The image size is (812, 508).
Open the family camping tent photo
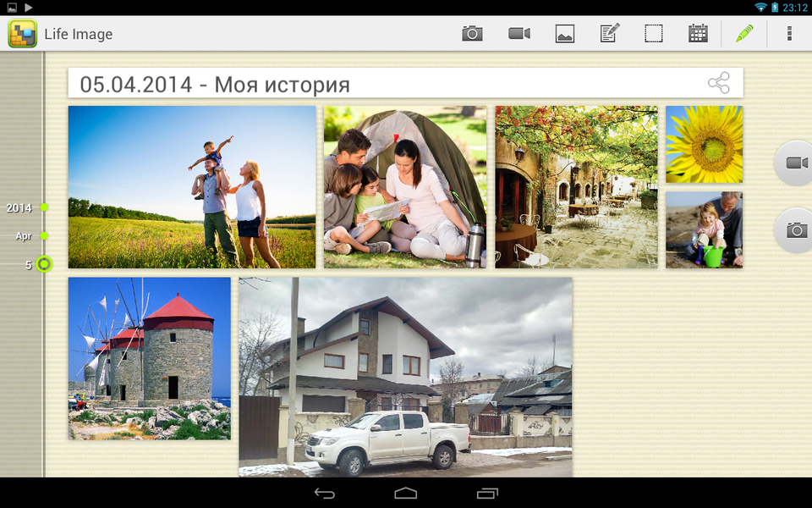[x=405, y=187]
